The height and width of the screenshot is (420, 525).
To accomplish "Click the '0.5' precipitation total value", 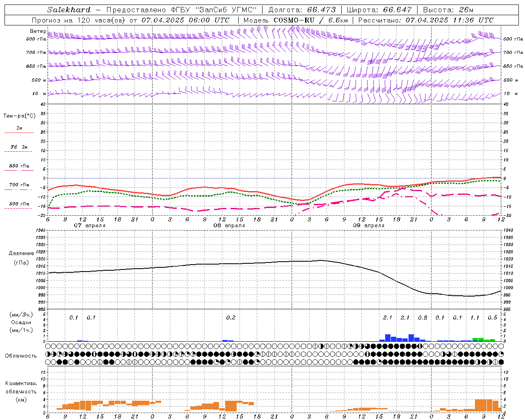I will click(492, 318).
